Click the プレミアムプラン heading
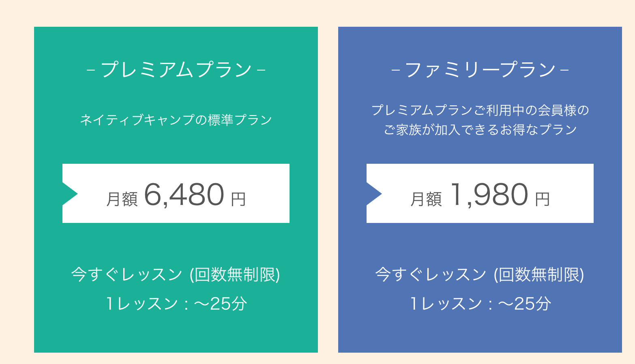 coord(176,70)
